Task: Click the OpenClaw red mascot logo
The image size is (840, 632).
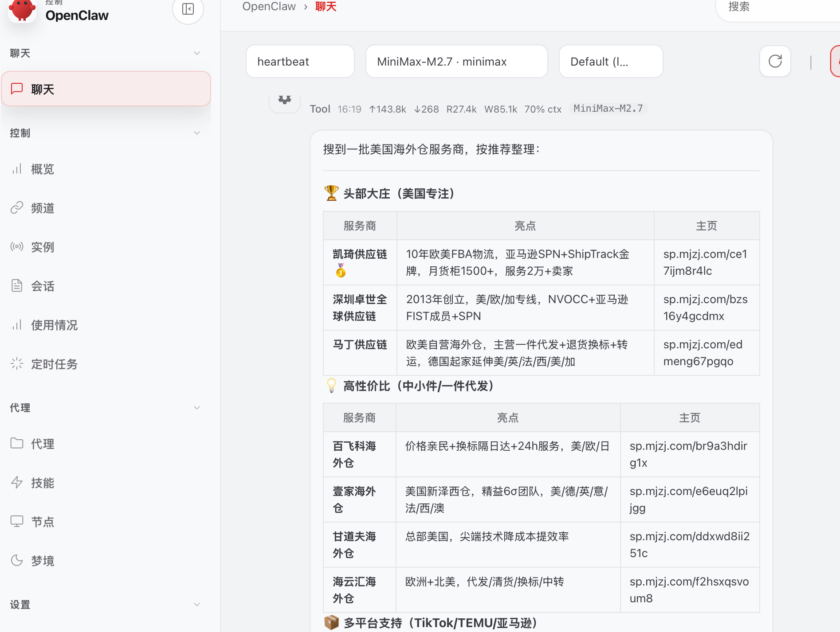Action: pos(22,10)
